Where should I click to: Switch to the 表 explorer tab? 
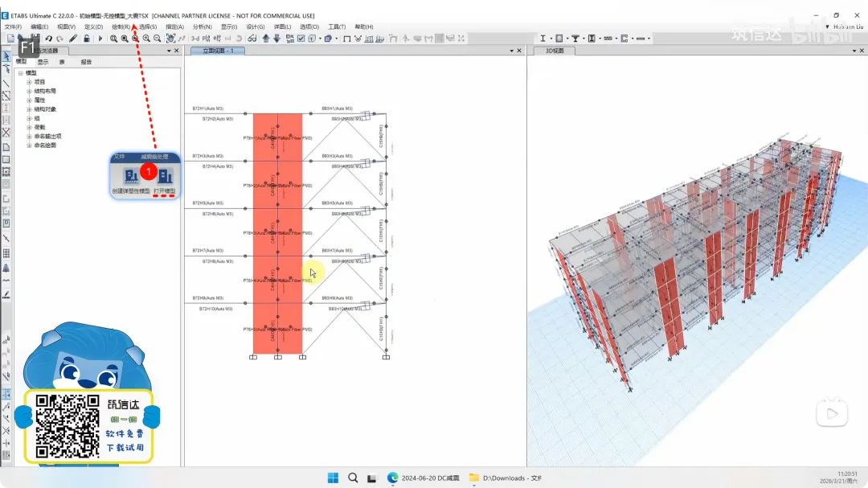click(62, 62)
